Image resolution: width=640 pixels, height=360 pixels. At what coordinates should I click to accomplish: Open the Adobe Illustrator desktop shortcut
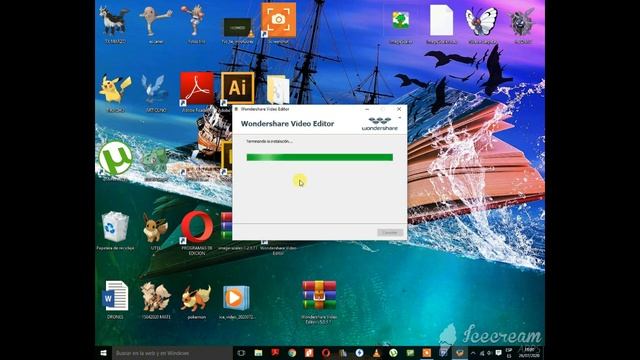tap(237, 88)
